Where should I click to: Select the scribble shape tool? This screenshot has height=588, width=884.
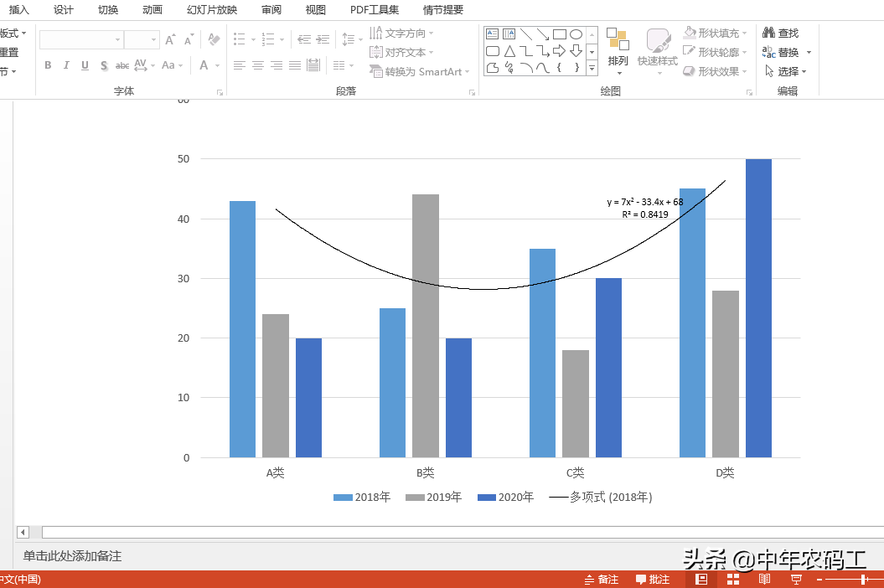509,68
